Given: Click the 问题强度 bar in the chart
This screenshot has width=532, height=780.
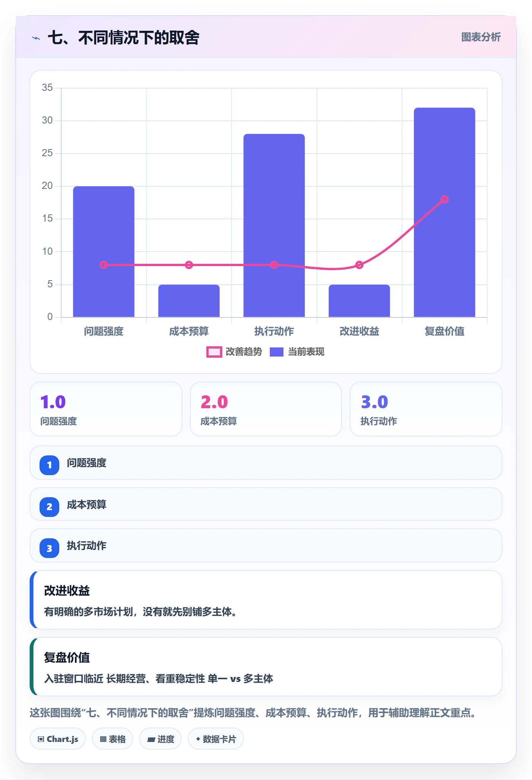Looking at the screenshot, I should (x=104, y=251).
